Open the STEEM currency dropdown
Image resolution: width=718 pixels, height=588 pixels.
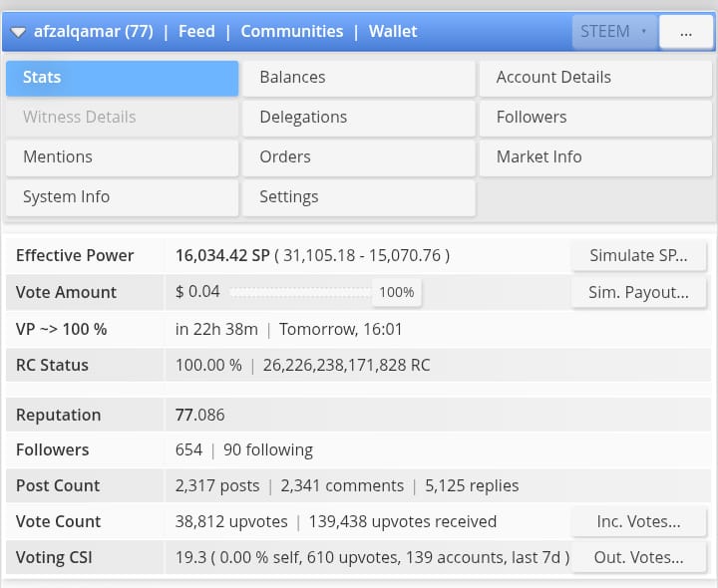pos(613,32)
